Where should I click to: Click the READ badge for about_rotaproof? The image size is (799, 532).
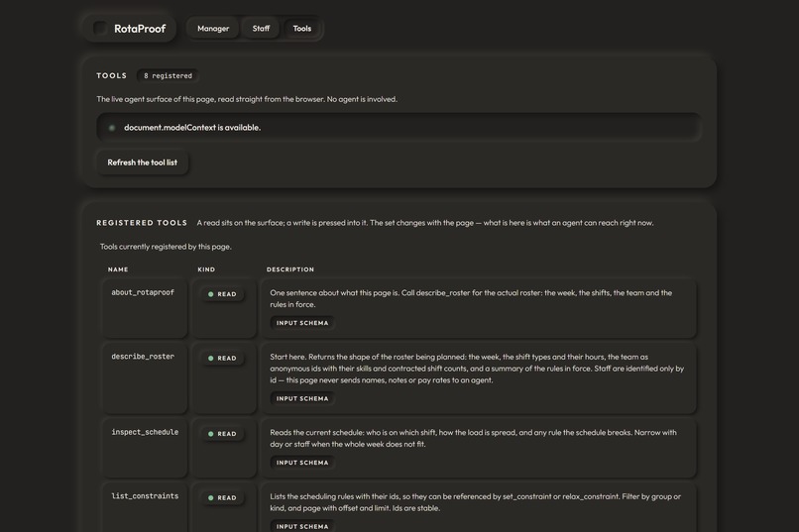pyautogui.click(x=222, y=294)
